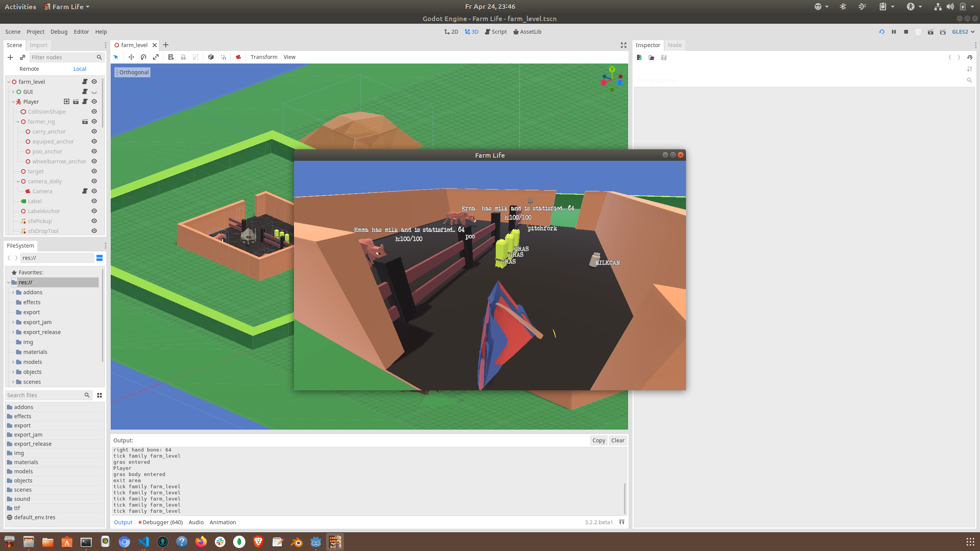Open the Debug menu

coord(59,32)
